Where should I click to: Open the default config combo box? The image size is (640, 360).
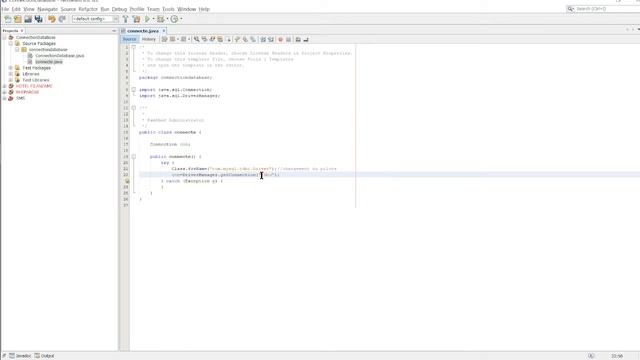click(x=96, y=19)
